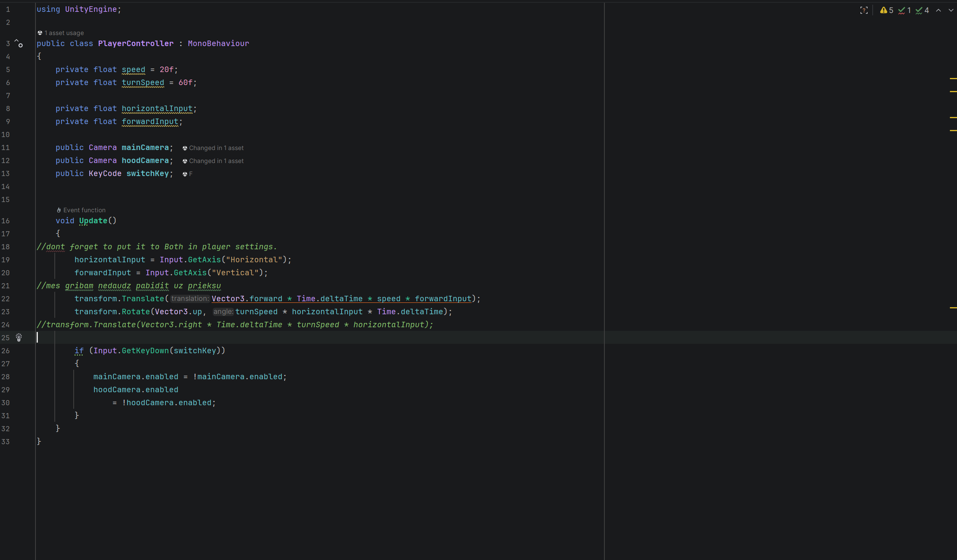Click the warning stripe mark near line 23
Screen dimensions: 957x560
coord(953,308)
